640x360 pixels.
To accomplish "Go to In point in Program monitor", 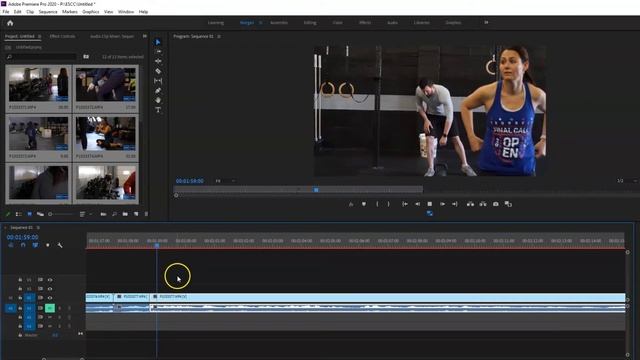I will click(x=404, y=204).
